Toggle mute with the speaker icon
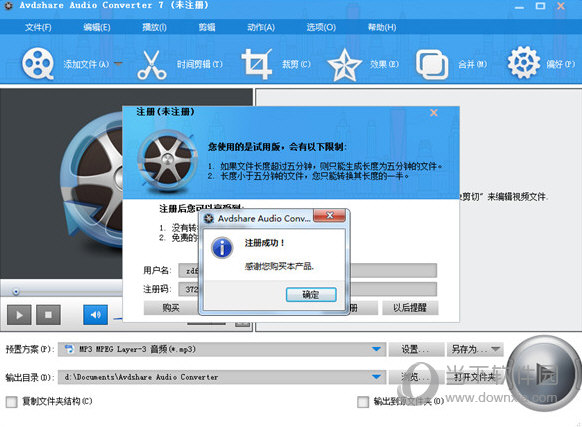The height and width of the screenshot is (427, 582). pos(95,315)
